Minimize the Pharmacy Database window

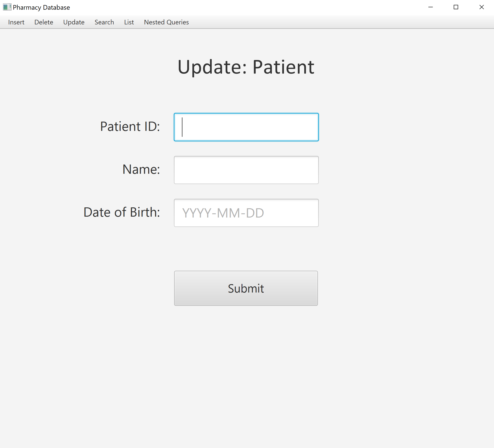click(x=431, y=7)
